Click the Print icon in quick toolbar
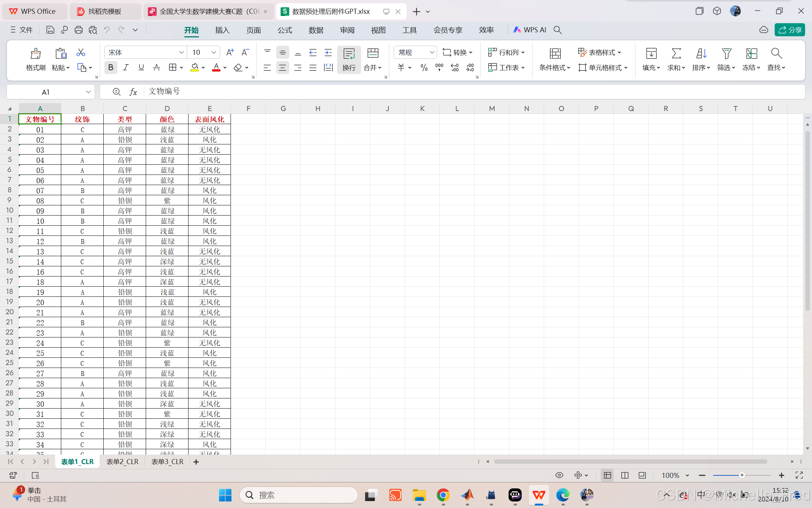Screen dimensions: 812x508 [x=79, y=30]
